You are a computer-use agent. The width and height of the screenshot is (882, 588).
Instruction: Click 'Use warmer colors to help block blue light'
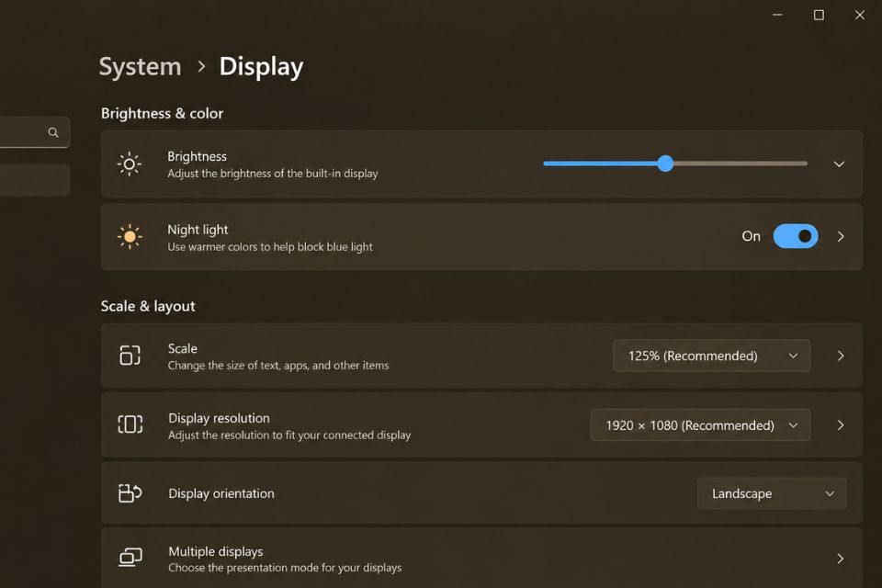(x=270, y=247)
